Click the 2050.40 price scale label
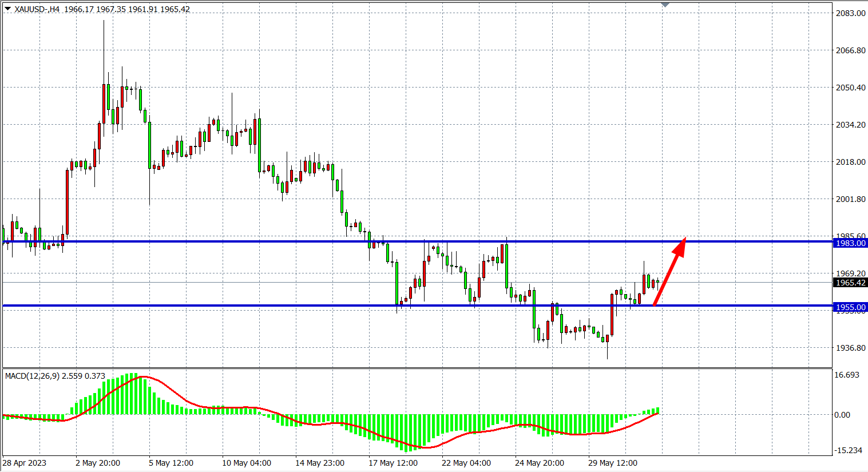Viewport: 868px width, 472px height. pyautogui.click(x=850, y=88)
